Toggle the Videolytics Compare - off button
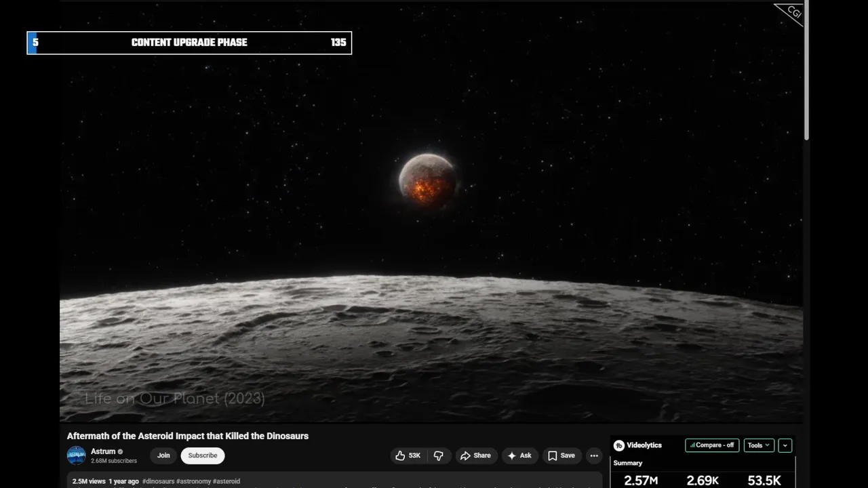 point(712,445)
